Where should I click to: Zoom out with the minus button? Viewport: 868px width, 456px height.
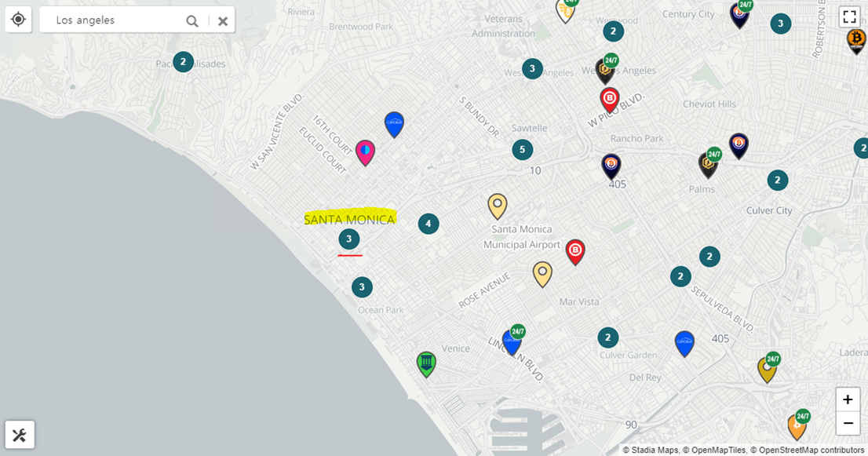[848, 423]
